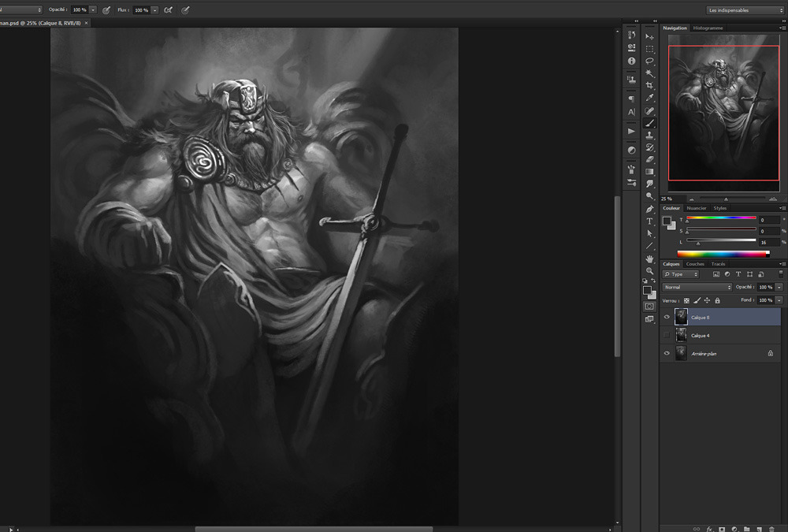The width and height of the screenshot is (788, 532).
Task: Open the Couches tab
Action: (695, 264)
